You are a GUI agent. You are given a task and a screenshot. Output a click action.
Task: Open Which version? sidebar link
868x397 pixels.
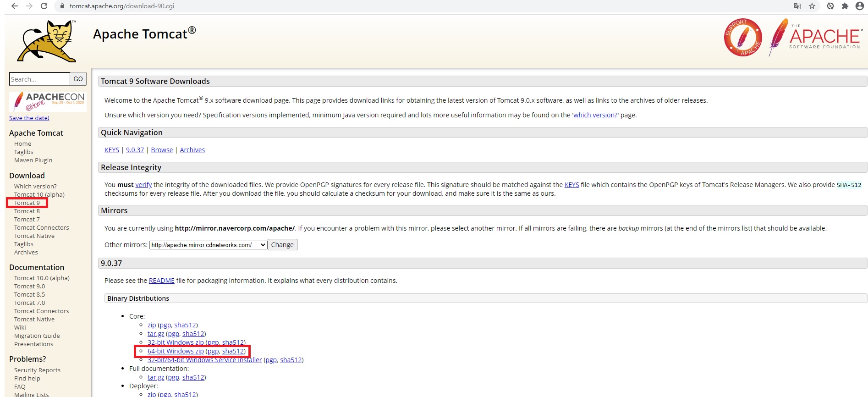(x=35, y=186)
